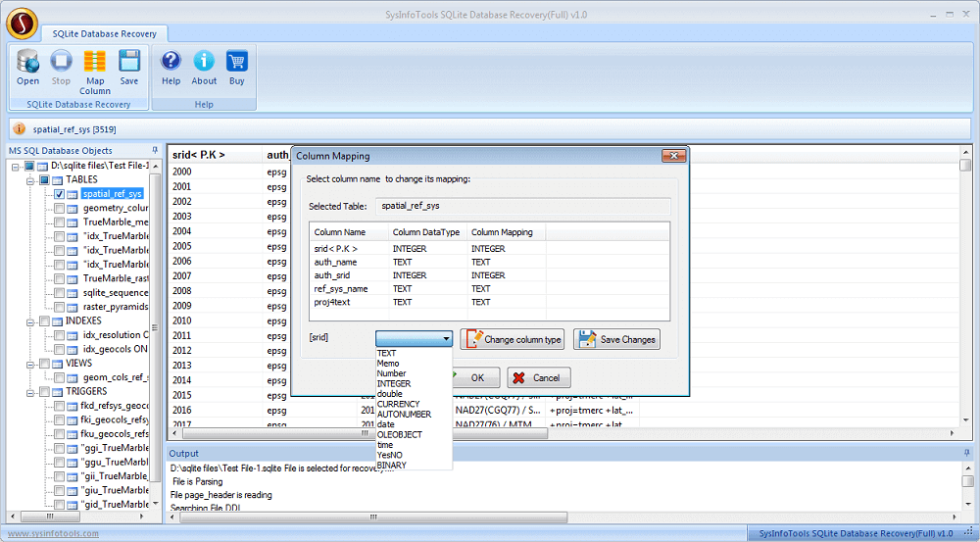Click the Save Changes button
This screenshot has width=980, height=542.
616,339
